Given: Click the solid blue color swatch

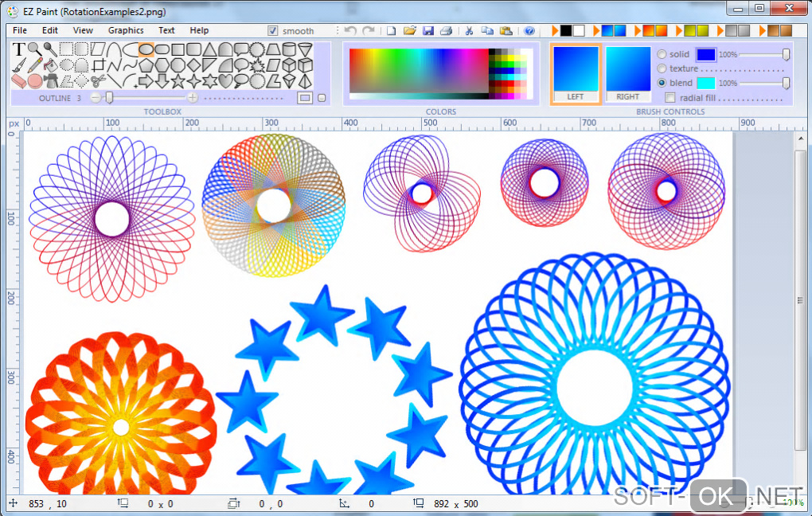Looking at the screenshot, I should point(706,54).
